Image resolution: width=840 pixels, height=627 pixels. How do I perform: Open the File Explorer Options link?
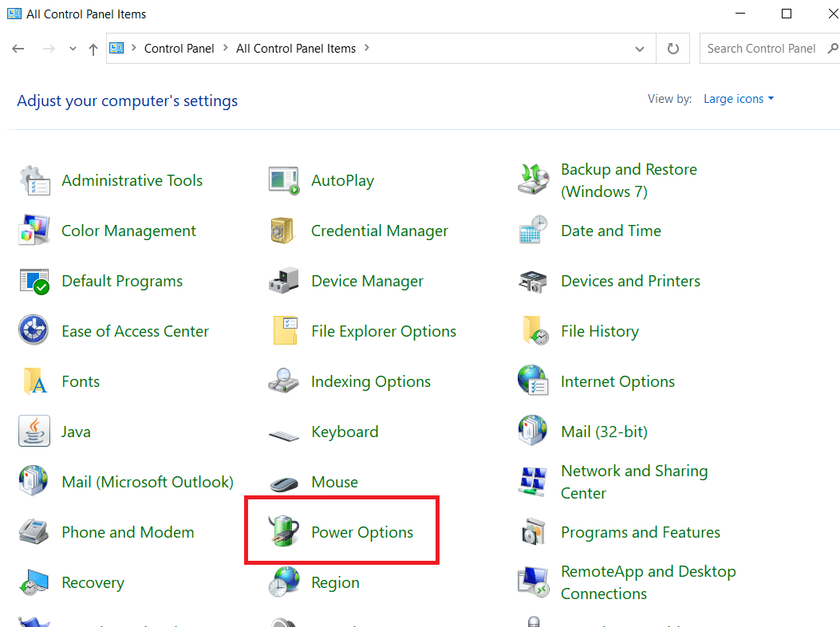click(x=384, y=332)
